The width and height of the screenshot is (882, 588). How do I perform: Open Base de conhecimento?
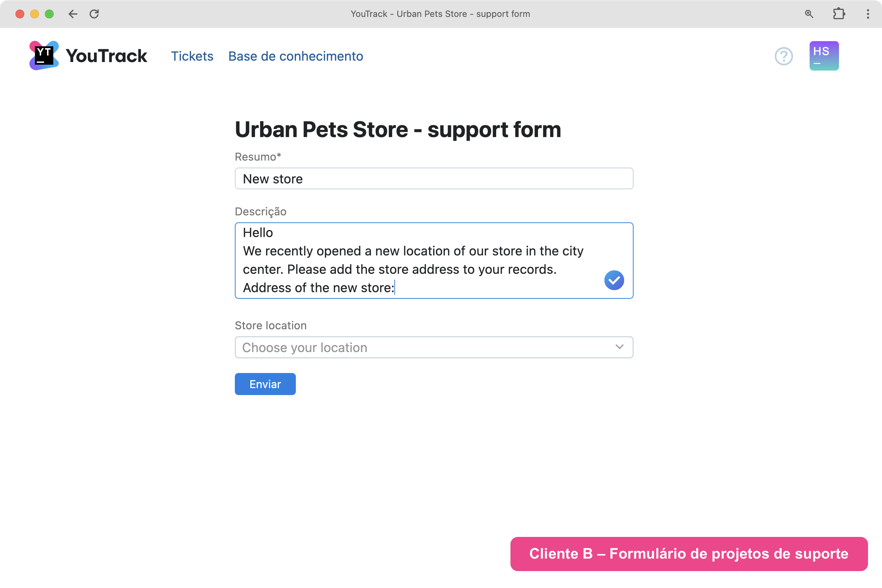(x=295, y=56)
